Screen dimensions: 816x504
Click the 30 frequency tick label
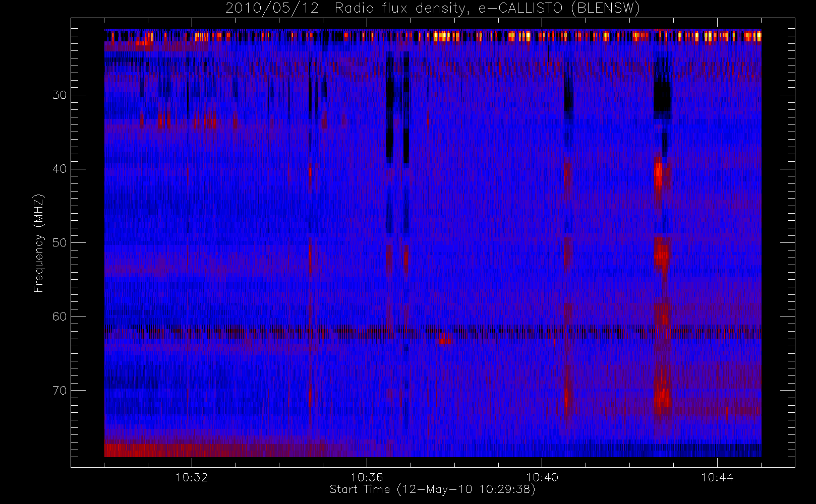(x=60, y=95)
